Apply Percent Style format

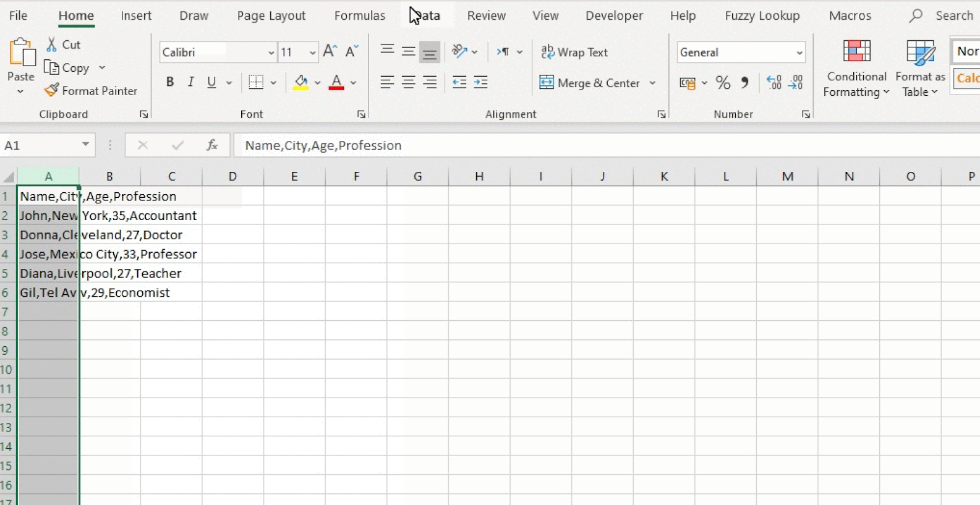(723, 83)
